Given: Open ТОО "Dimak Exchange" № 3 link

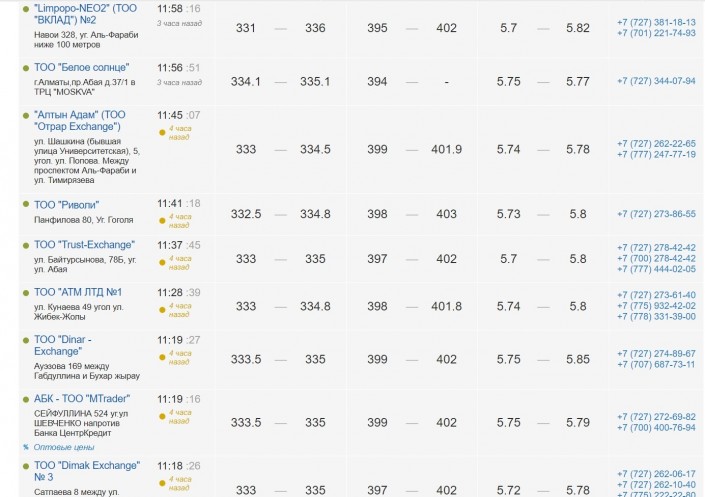Looking at the screenshot, I should point(87,471).
